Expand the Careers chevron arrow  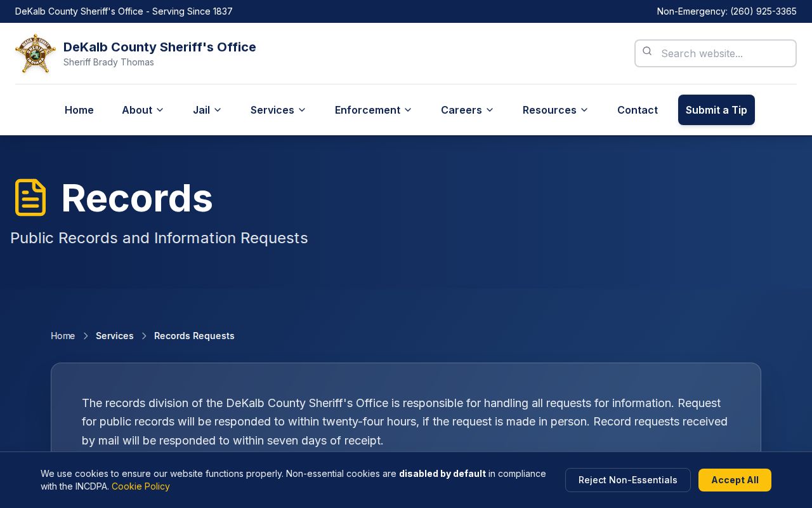490,110
